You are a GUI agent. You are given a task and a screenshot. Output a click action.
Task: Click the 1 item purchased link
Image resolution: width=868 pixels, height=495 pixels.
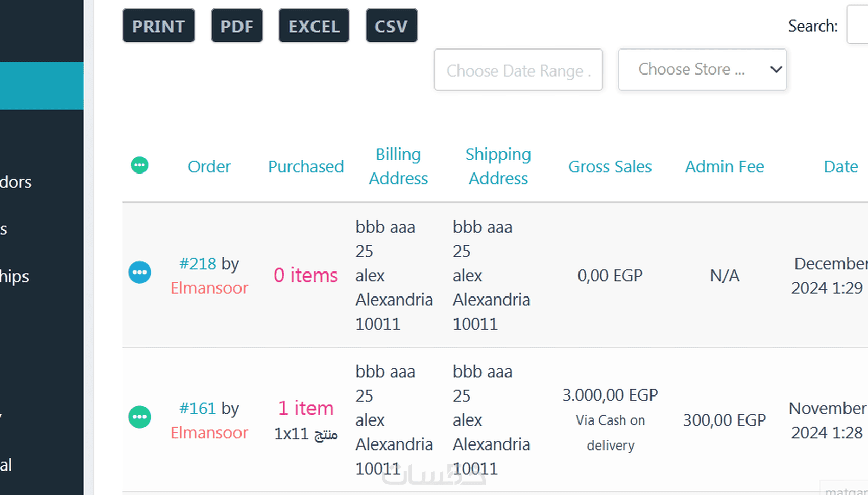[306, 408]
